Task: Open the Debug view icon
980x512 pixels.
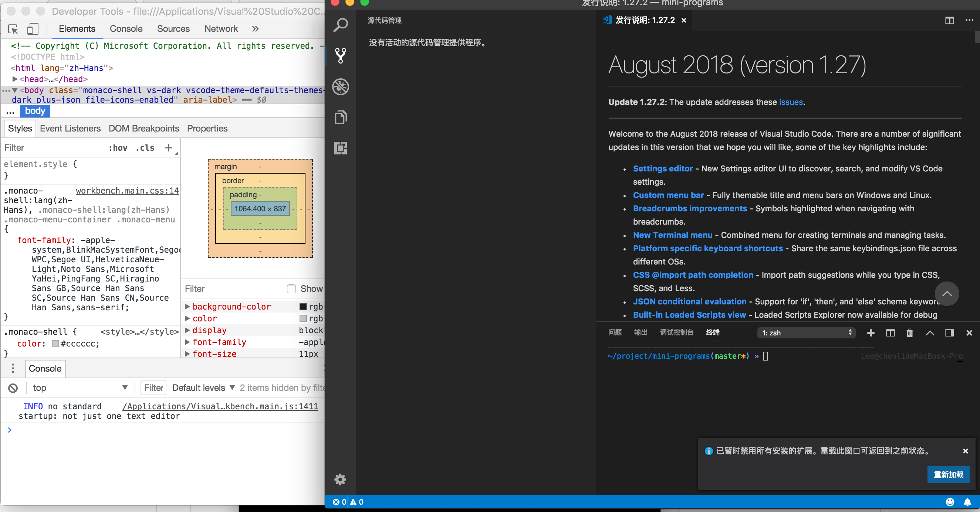Action: pyautogui.click(x=340, y=87)
